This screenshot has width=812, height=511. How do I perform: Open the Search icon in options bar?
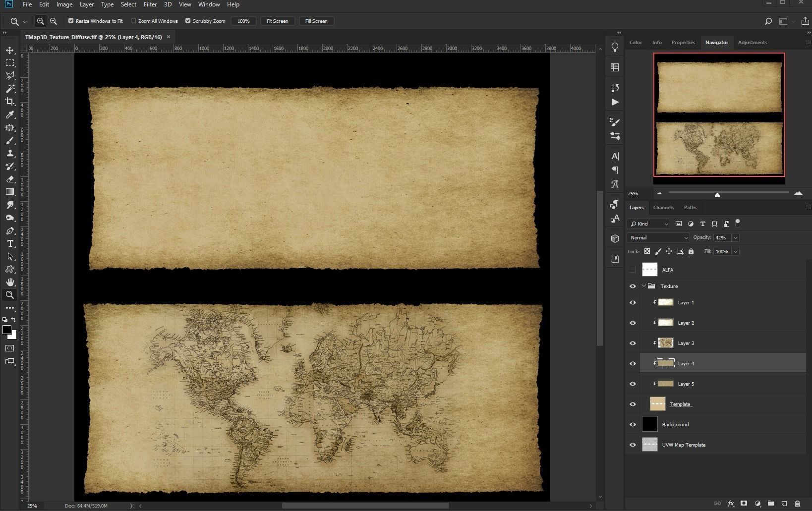[768, 21]
